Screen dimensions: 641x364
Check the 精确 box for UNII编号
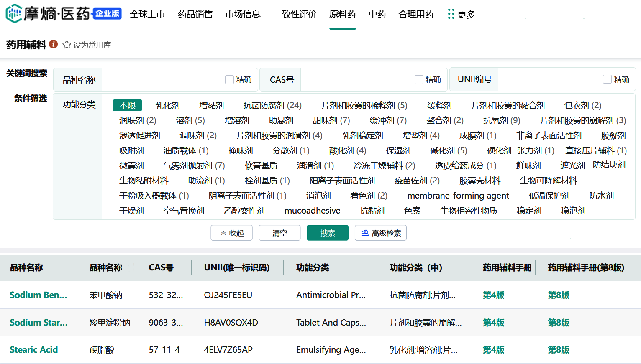tap(607, 79)
